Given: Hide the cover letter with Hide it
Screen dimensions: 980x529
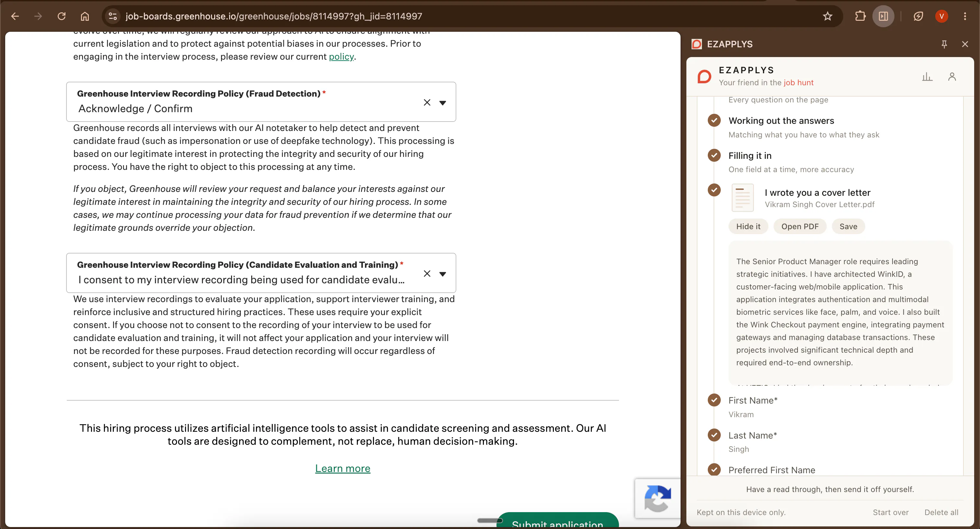Looking at the screenshot, I should [748, 227].
